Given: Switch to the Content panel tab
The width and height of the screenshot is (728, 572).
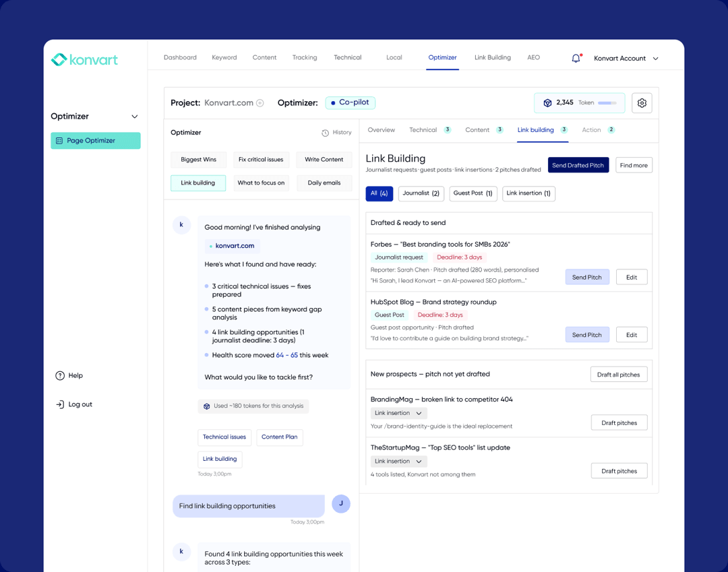Looking at the screenshot, I should tap(484, 130).
